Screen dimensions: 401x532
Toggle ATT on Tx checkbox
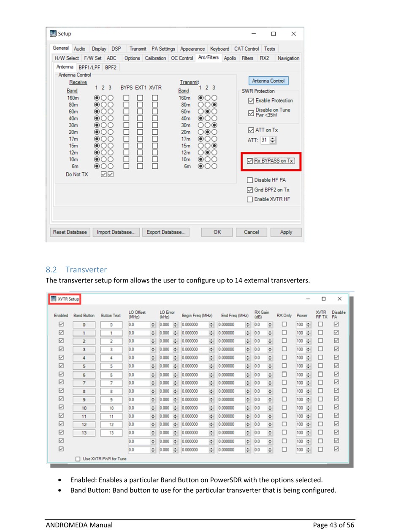click(x=251, y=130)
